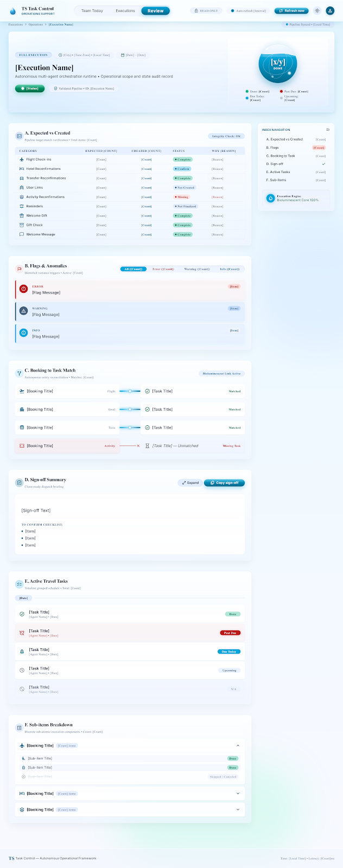Click the Not Finalized status badge

tap(185, 206)
